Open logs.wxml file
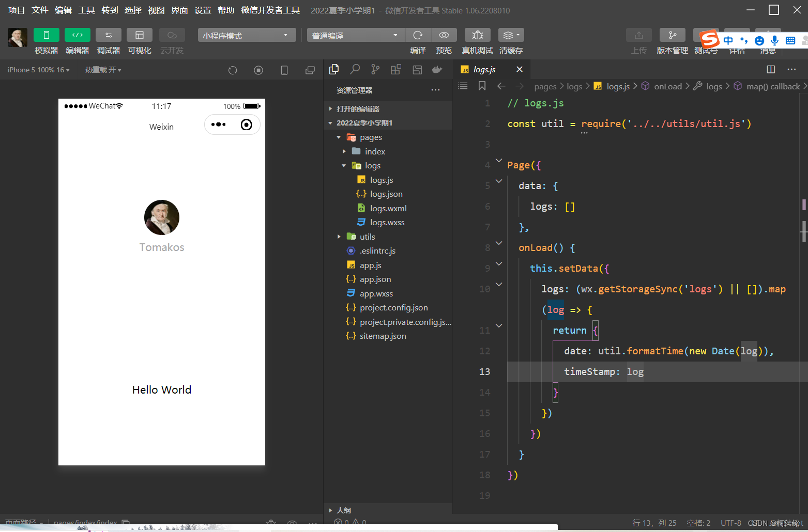 (388, 208)
